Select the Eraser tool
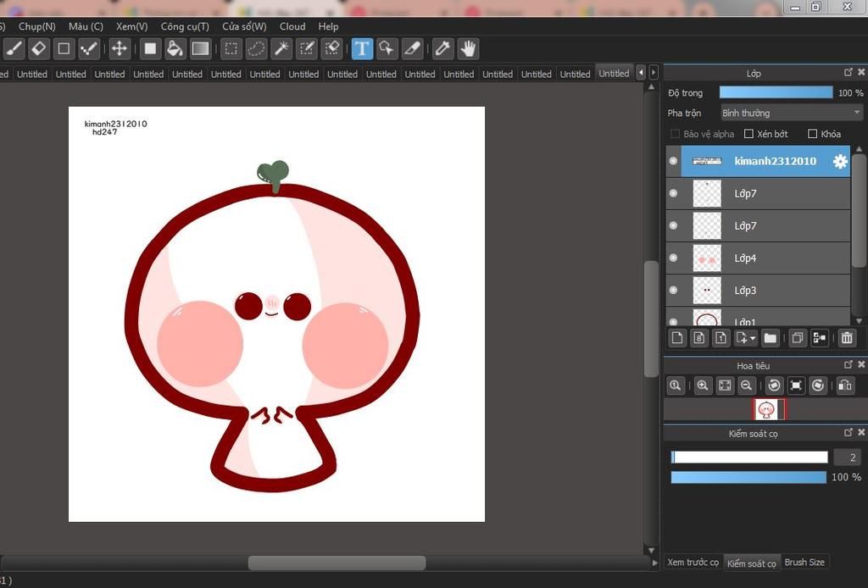Viewport: 868px width, 588px height. click(x=39, y=48)
